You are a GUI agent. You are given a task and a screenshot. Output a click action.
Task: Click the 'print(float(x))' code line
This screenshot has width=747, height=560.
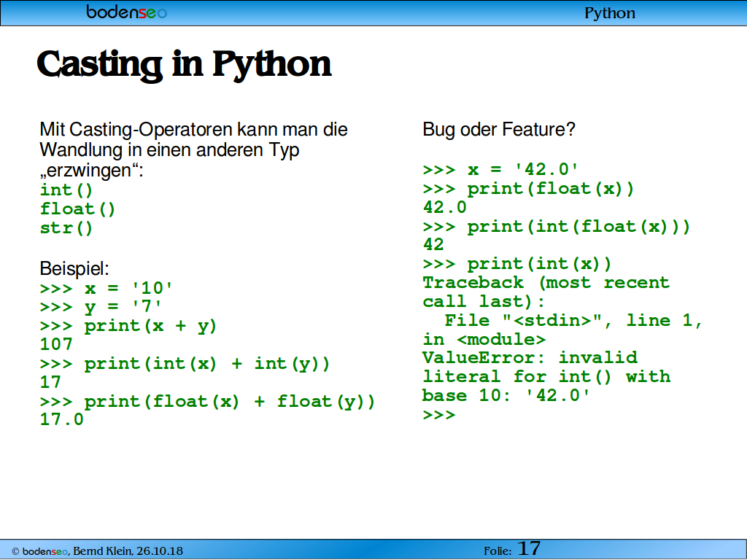click(x=528, y=189)
